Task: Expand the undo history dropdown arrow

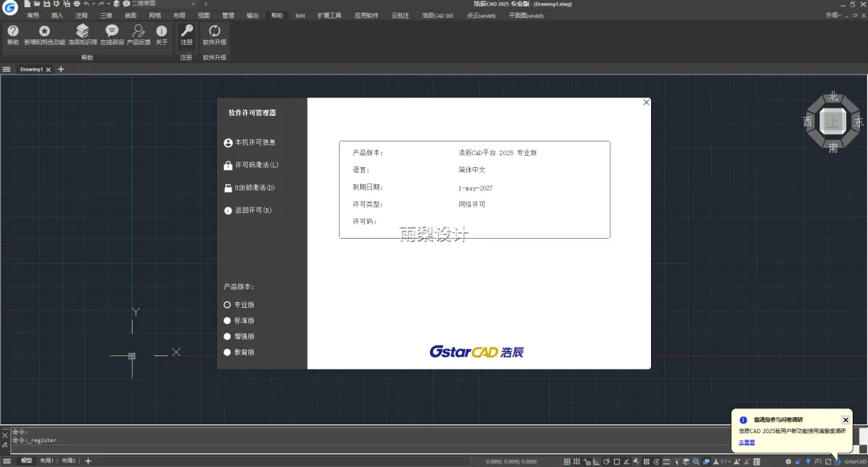Action: [93, 3]
